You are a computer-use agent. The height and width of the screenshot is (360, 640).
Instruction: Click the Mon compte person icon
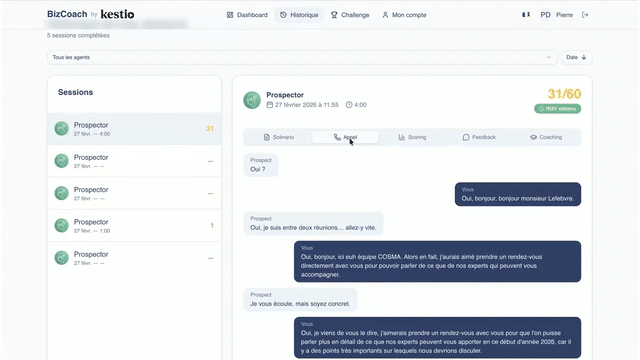(385, 15)
